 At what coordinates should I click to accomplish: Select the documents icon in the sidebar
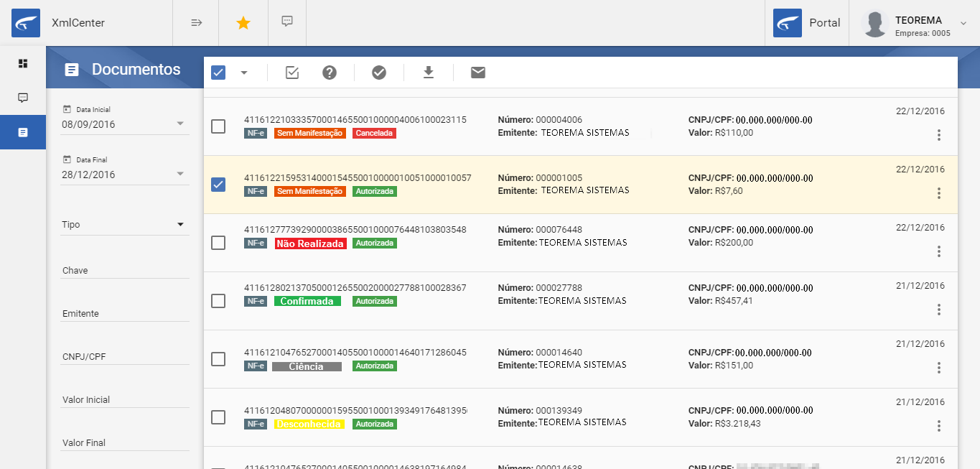[23, 133]
